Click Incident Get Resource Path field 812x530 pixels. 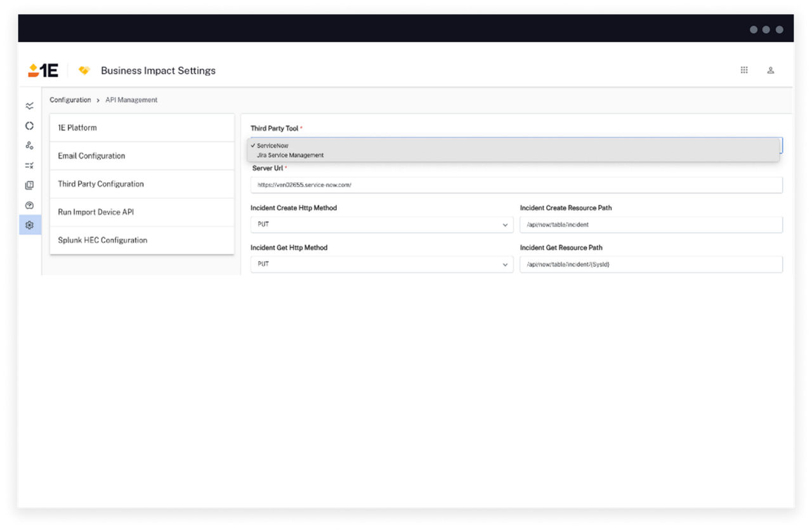click(x=651, y=264)
